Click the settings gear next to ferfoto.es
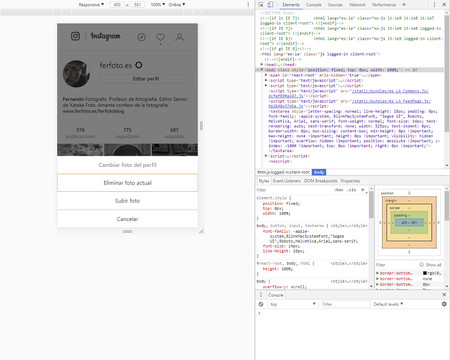 pos(139,65)
